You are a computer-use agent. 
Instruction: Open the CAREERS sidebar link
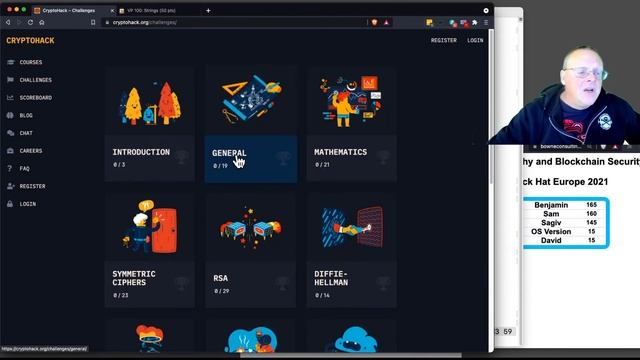[x=31, y=151]
